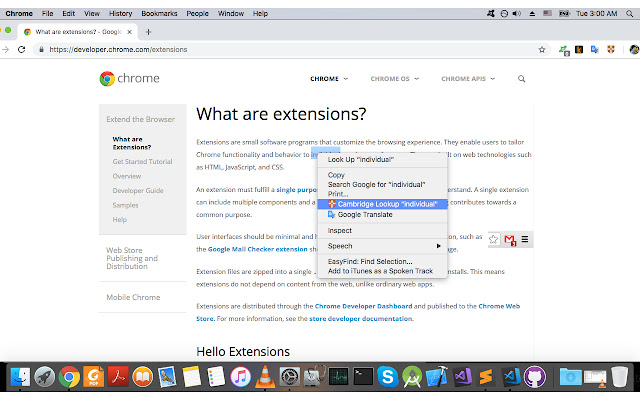Viewport: 640px width, 400px height.
Task: Launch VLC from the Dock
Action: tap(265, 376)
